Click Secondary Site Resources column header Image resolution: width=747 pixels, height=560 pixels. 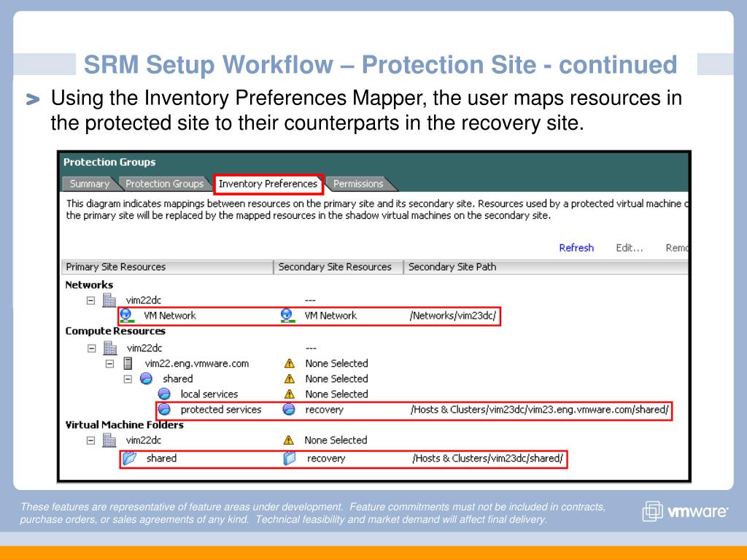(x=338, y=267)
